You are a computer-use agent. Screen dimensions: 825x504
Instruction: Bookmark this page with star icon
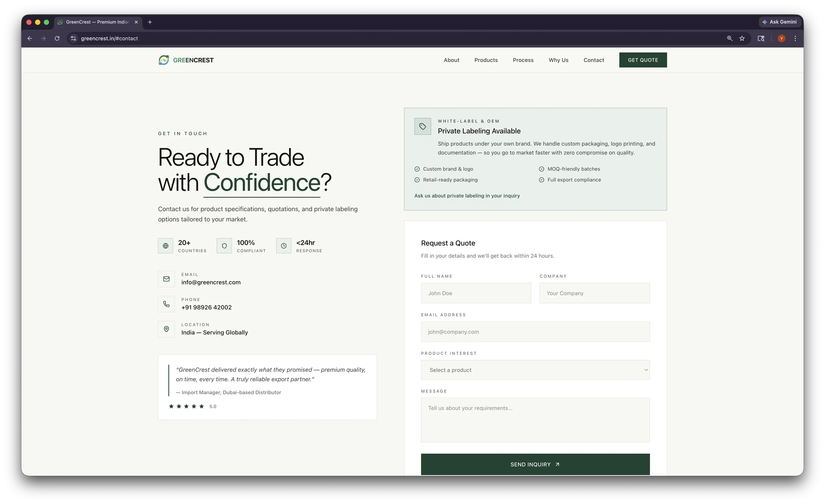tap(742, 38)
